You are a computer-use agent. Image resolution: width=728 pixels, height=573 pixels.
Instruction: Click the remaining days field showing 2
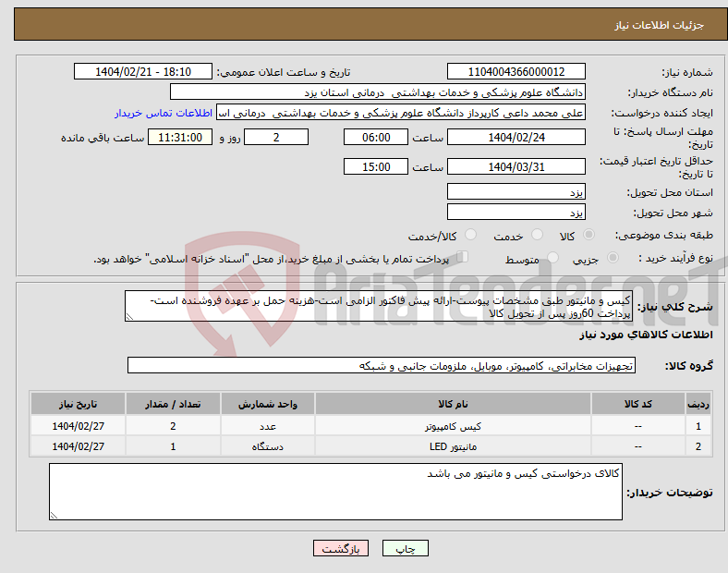[276, 138]
